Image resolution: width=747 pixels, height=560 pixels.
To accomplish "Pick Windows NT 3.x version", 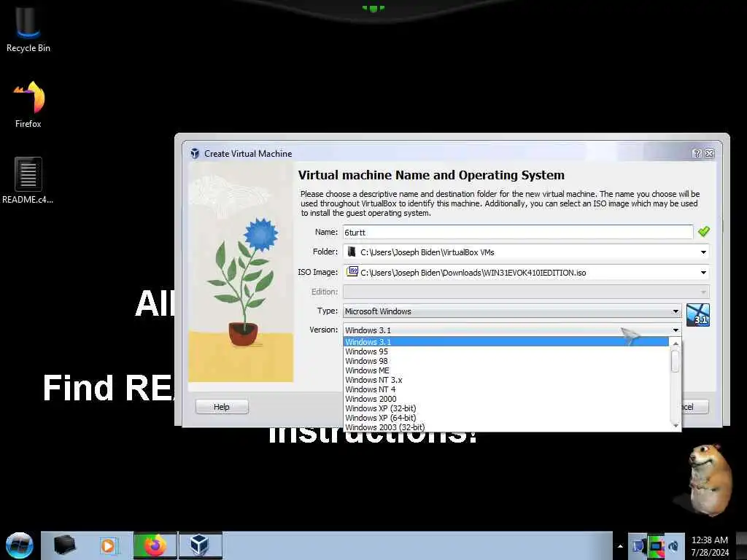I will pyautogui.click(x=506, y=380).
